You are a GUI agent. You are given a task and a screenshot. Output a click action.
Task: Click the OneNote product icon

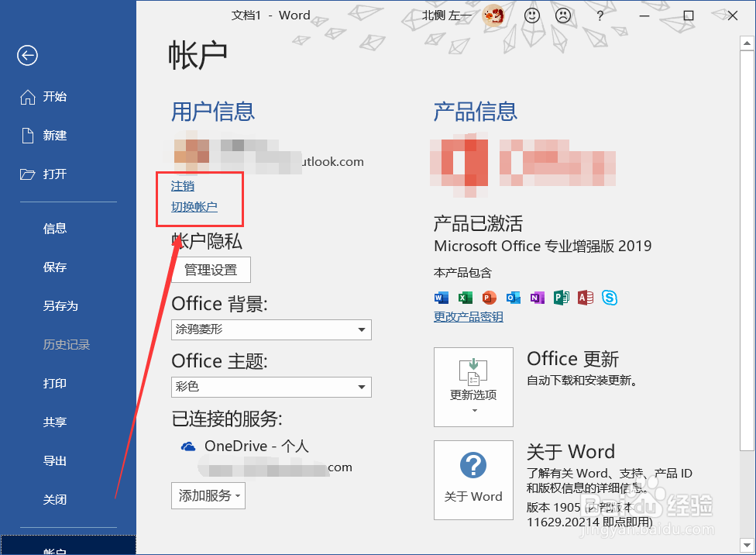[x=538, y=298]
